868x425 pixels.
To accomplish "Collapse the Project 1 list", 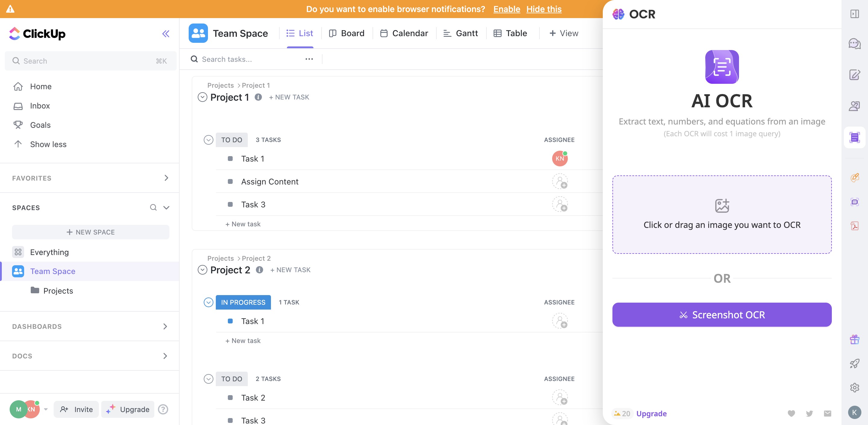I will pyautogui.click(x=202, y=97).
